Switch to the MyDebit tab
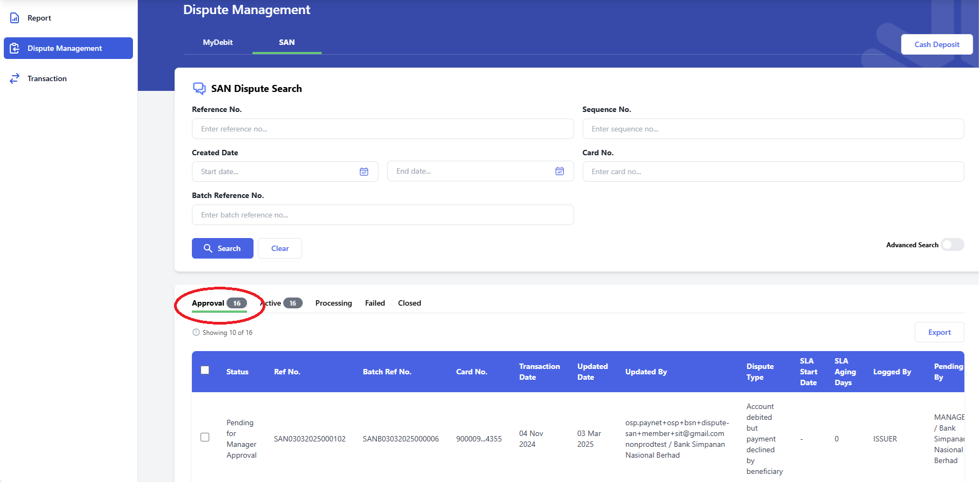Screen dimensions: 980x482 click(x=218, y=42)
